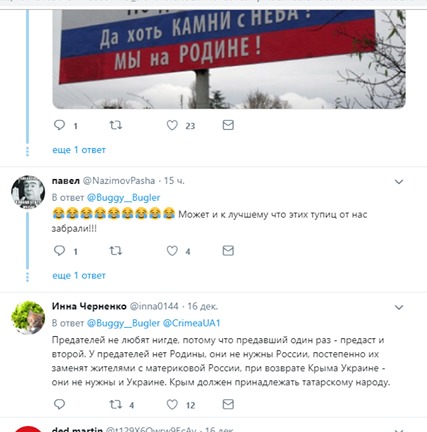Share павел's tweet by message envelope
427x432 pixels.
[x=228, y=250]
